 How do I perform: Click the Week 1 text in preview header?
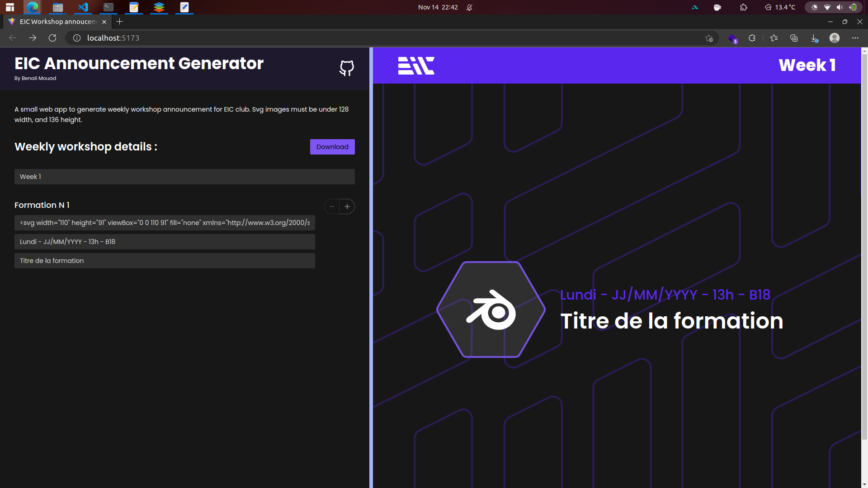click(807, 66)
